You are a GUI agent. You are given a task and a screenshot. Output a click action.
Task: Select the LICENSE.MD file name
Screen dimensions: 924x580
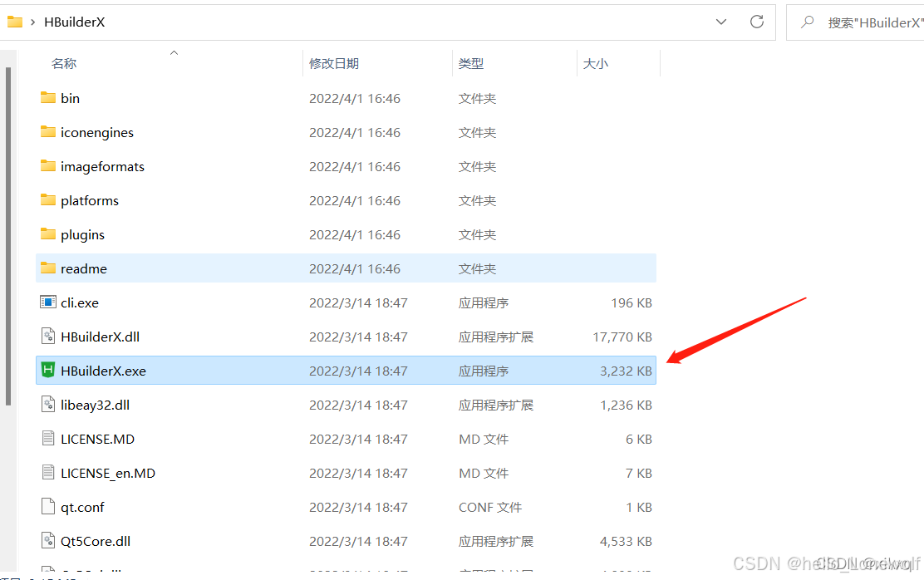tap(98, 439)
